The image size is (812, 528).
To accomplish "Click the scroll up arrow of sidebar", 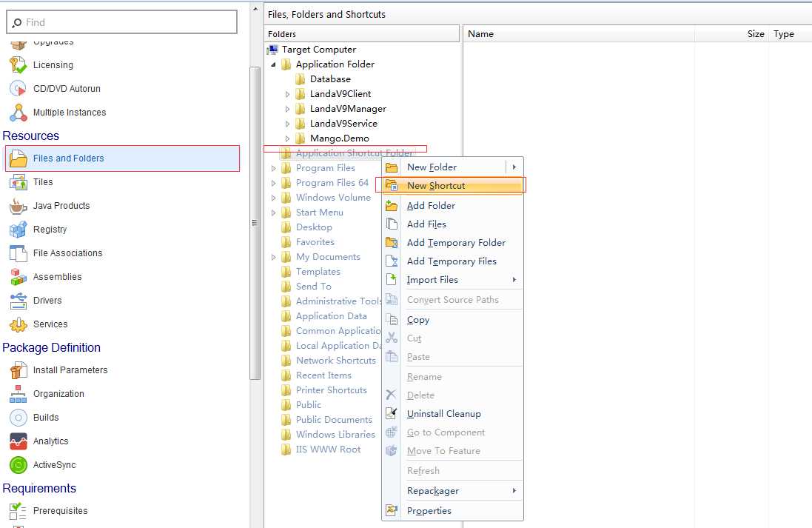I will pyautogui.click(x=255, y=10).
